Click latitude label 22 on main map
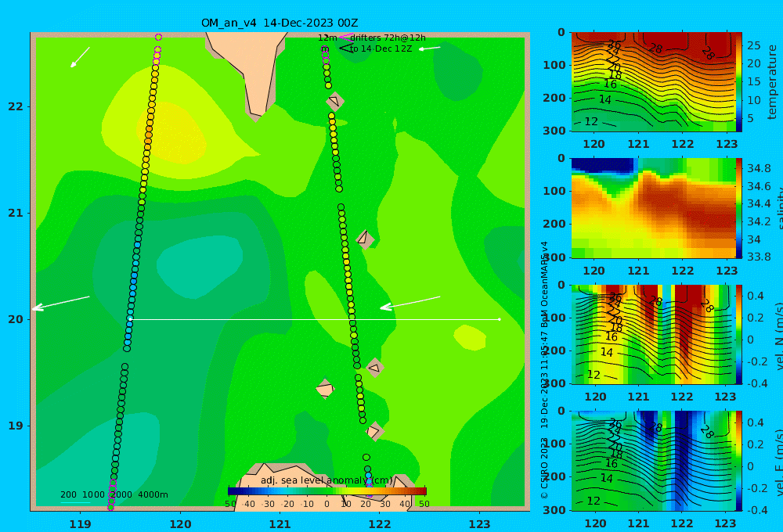This screenshot has height=532, width=783. click(16, 107)
